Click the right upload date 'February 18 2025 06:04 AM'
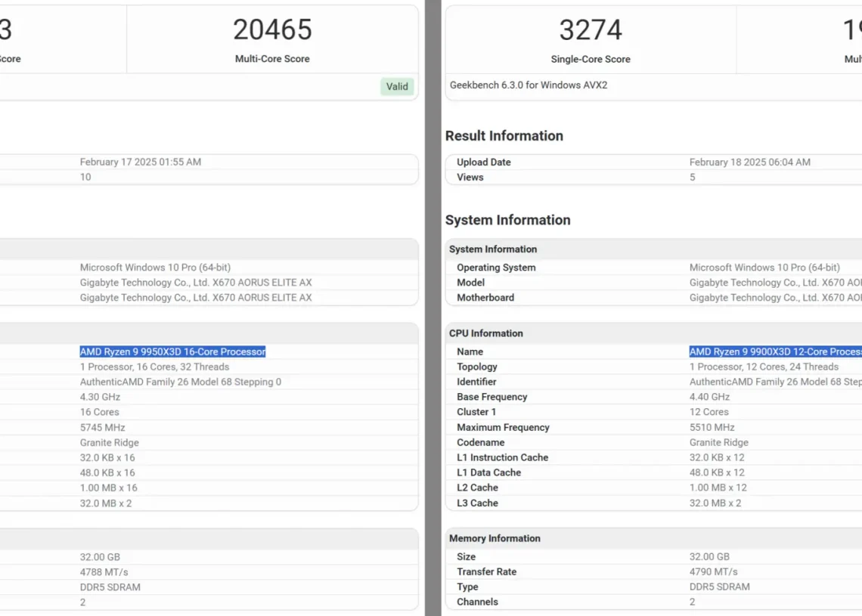The width and height of the screenshot is (862, 616). (750, 162)
